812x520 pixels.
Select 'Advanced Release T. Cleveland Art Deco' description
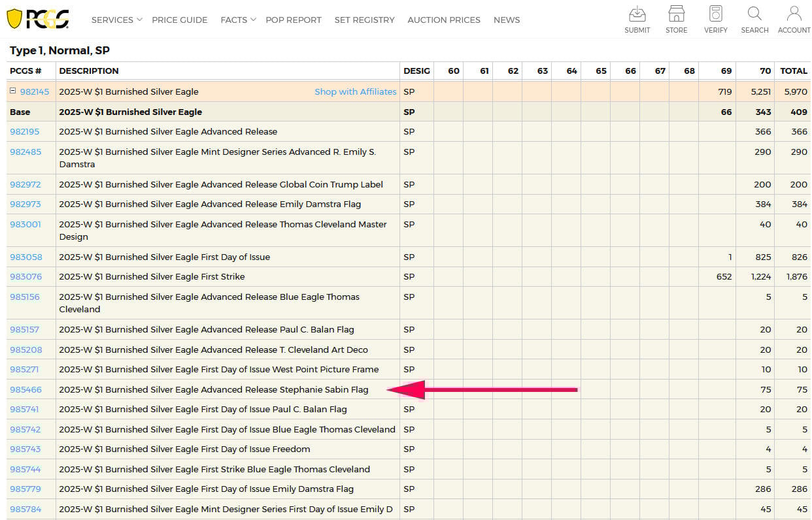284,349
